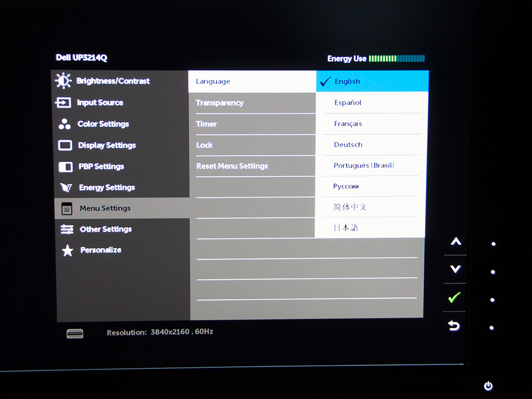Image resolution: width=532 pixels, height=399 pixels.
Task: Select Deutsch language
Action: [x=371, y=144]
